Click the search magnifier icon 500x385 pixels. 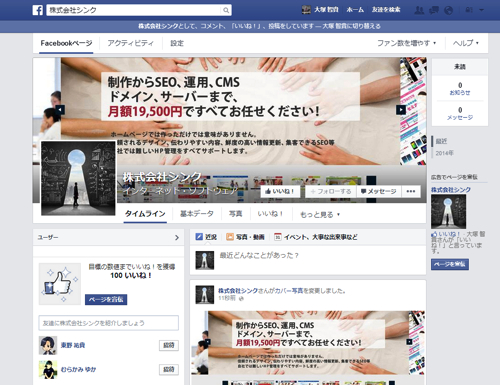click(x=226, y=10)
